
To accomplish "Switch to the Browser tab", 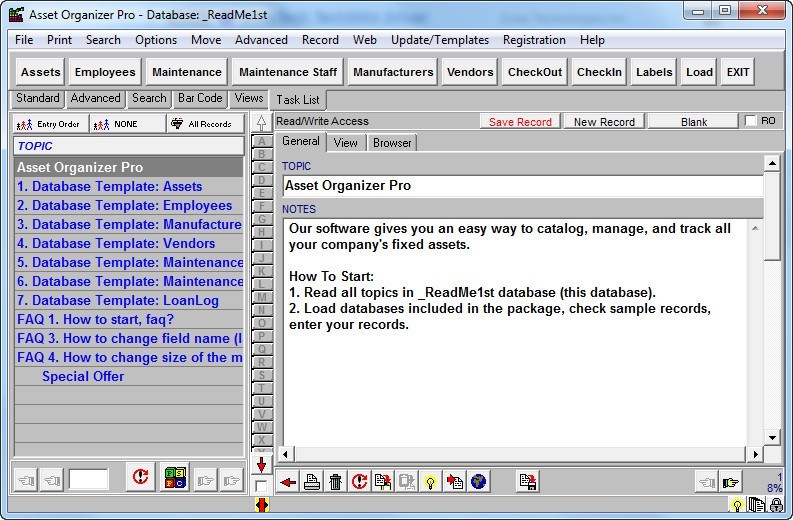I will (x=392, y=143).
